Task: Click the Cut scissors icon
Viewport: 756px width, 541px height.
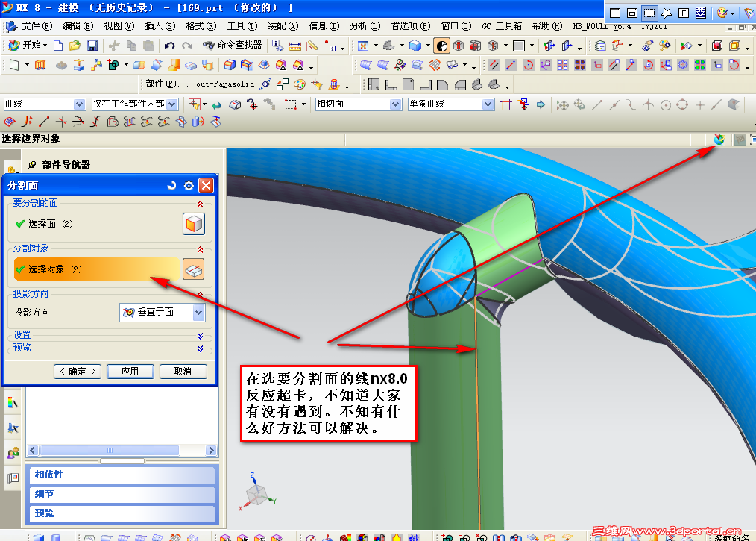Action: (114, 46)
